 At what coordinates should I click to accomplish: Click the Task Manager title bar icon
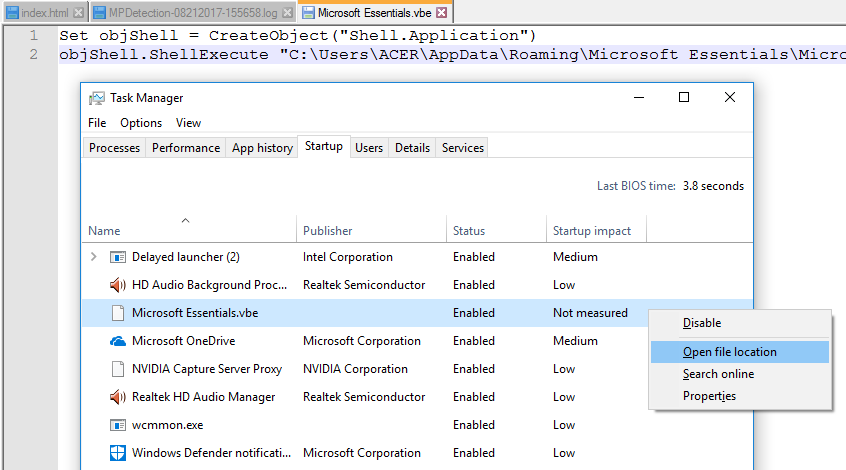[97, 98]
